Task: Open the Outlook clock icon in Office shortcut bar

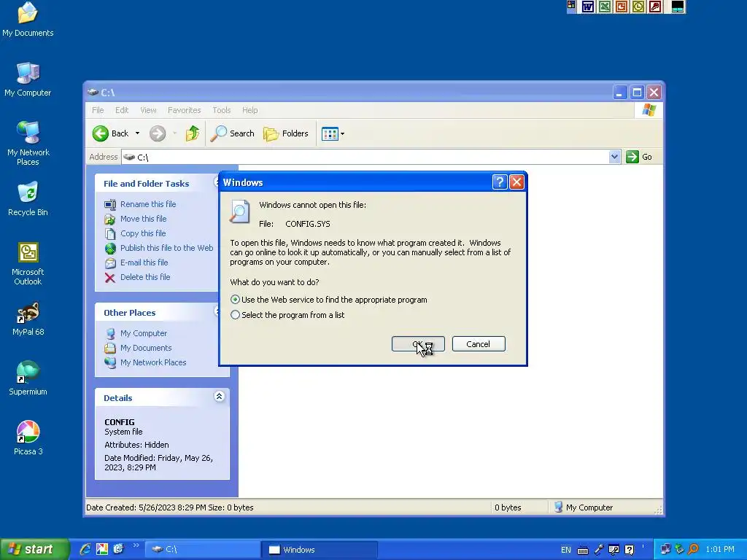Action: [x=638, y=7]
